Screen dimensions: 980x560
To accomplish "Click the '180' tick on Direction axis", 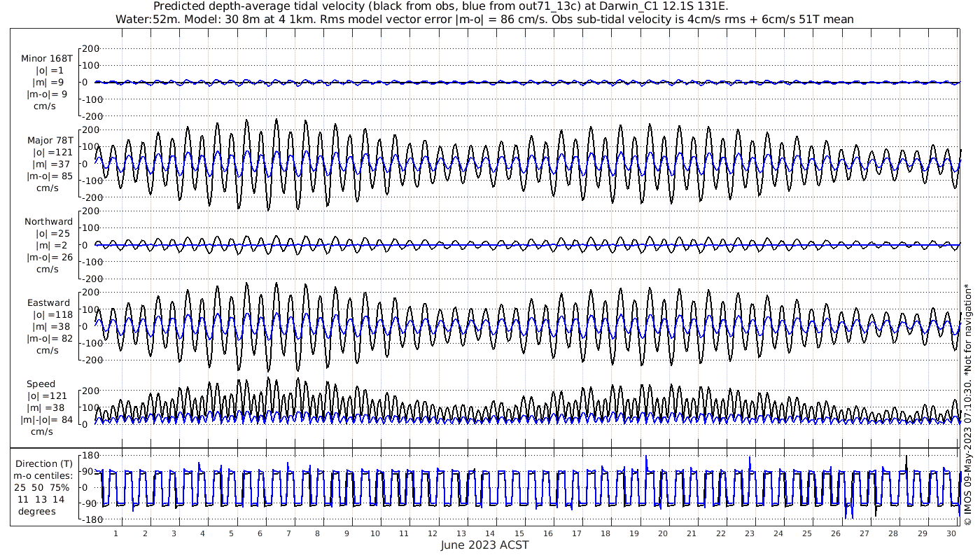I will click(91, 456).
